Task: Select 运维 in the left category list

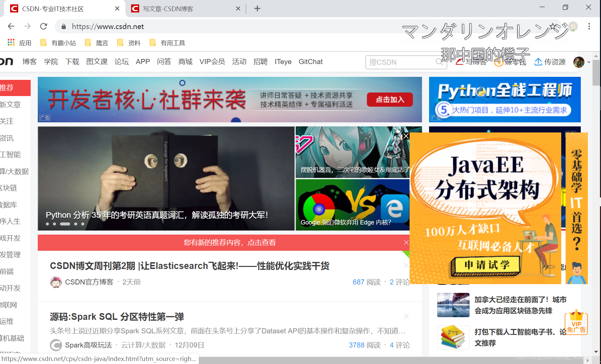Action: 7,321
